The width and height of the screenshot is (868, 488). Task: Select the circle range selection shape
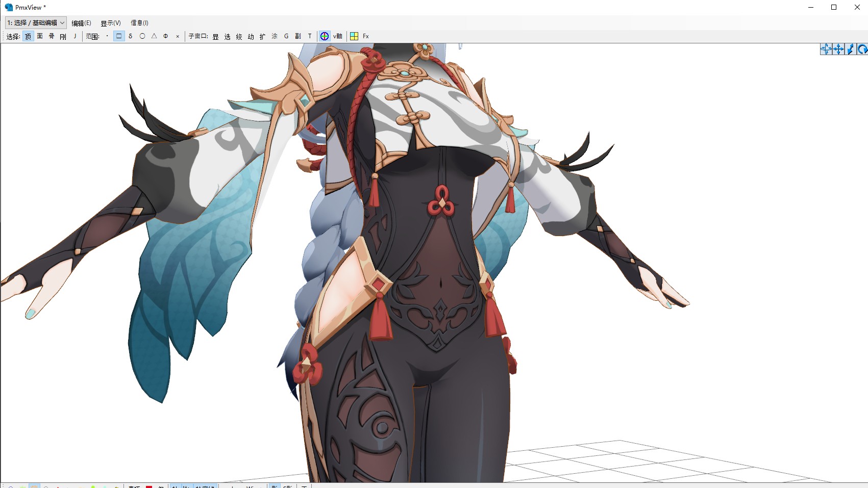(x=142, y=36)
